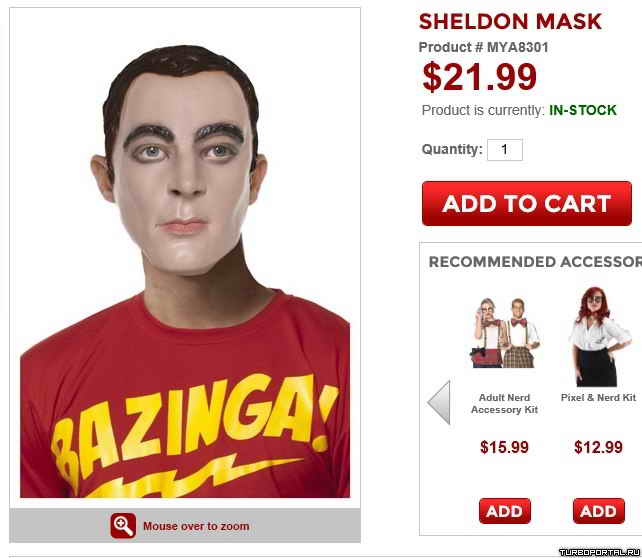
Task: Click the Adult Nerd Accessory Kit link
Action: click(x=504, y=404)
